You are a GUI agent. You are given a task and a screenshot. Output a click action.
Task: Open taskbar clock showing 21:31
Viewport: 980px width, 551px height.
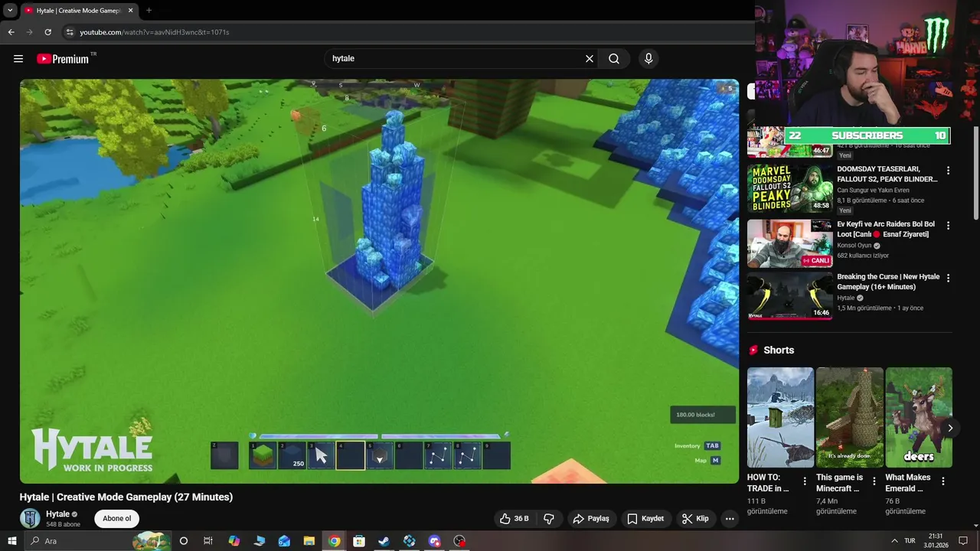[x=936, y=541]
